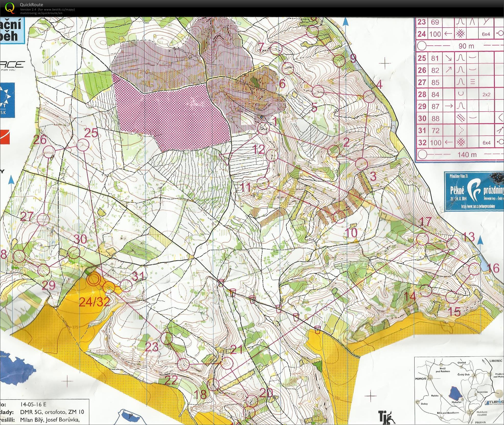Viewport: 504px width, 425px height.
Task: Click Český Dub on the locator map
Action: coord(464,374)
